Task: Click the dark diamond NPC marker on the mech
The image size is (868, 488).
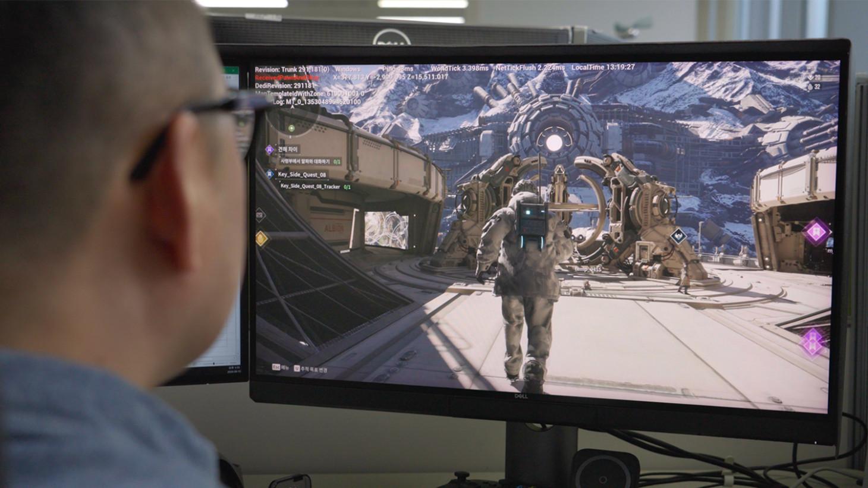Action: (679, 236)
